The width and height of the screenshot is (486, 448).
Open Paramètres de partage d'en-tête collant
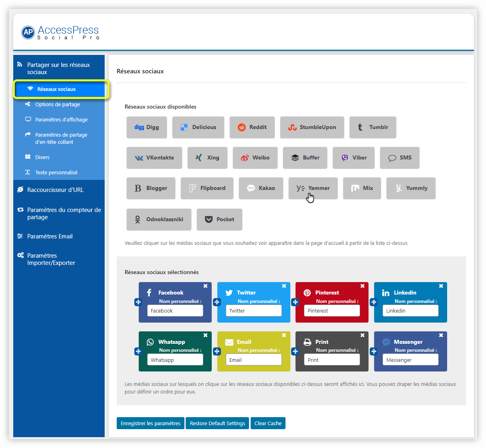pos(59,139)
